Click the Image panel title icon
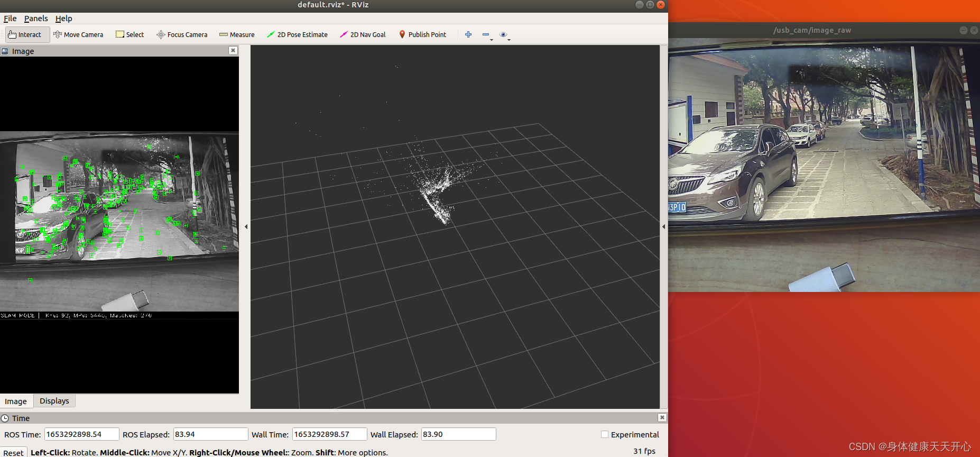 (x=5, y=51)
